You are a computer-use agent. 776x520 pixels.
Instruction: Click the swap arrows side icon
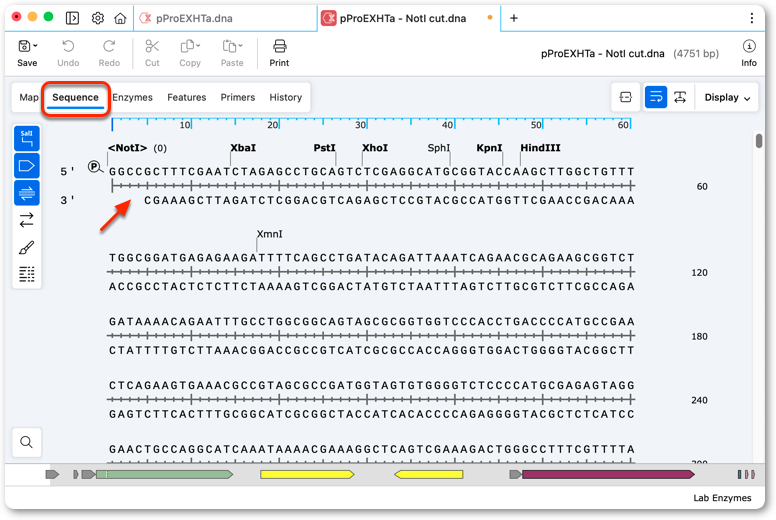[27, 220]
